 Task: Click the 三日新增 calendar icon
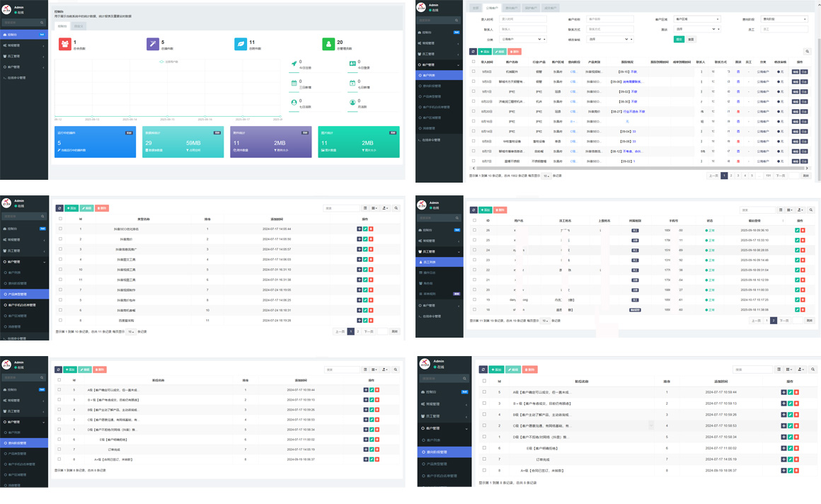tap(294, 83)
